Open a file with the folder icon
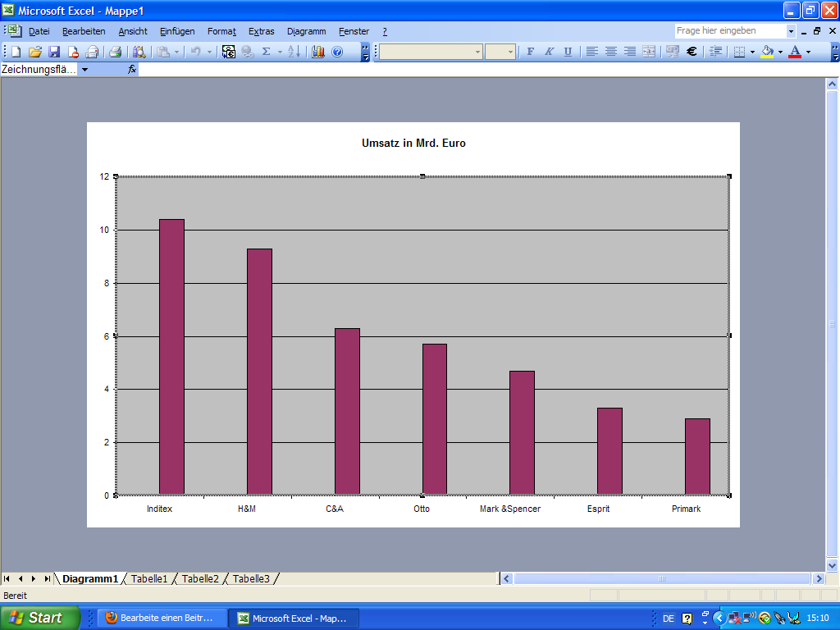The width and height of the screenshot is (840, 630). [x=34, y=52]
